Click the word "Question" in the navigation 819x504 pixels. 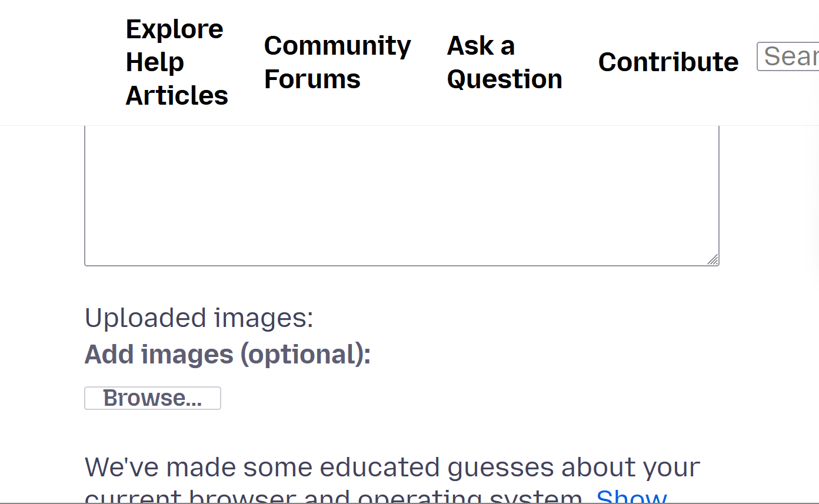504,79
